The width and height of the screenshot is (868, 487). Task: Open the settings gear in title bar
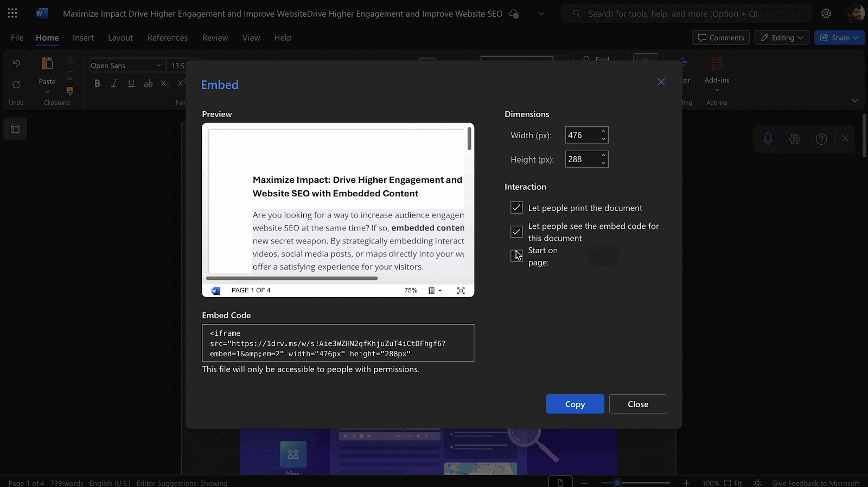(x=826, y=14)
